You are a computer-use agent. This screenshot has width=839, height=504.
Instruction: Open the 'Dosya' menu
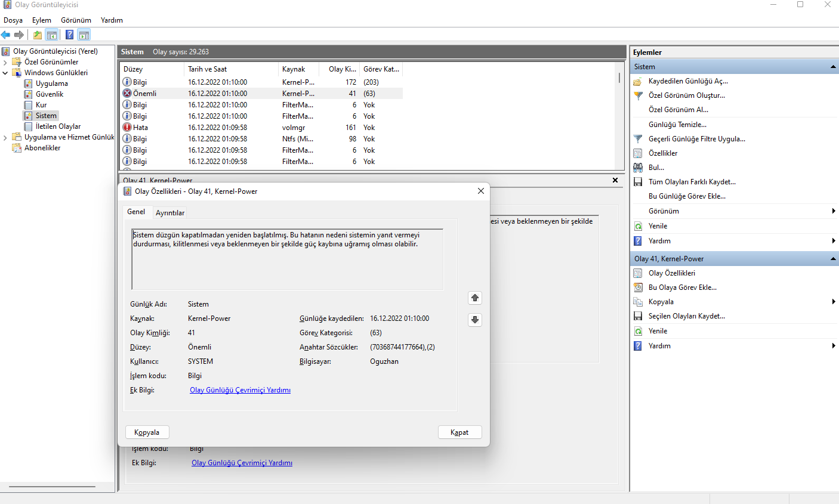(x=13, y=20)
